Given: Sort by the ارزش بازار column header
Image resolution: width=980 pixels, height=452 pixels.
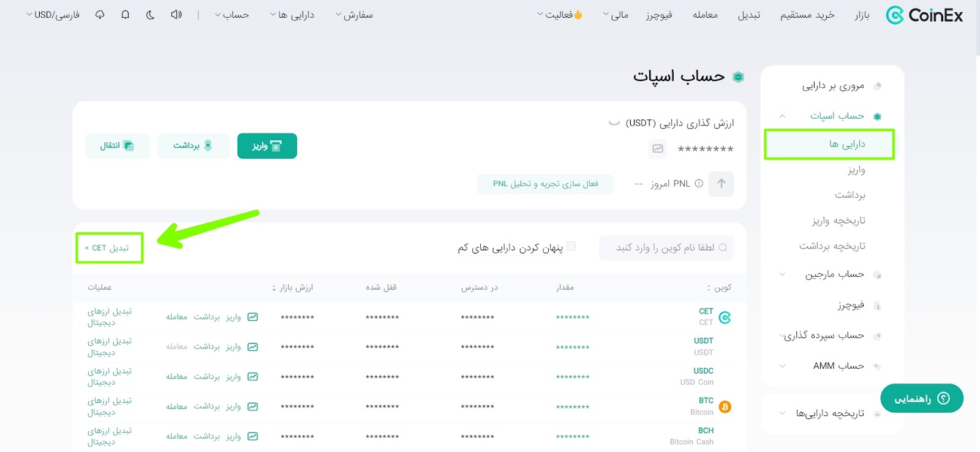Looking at the screenshot, I should pos(292,287).
